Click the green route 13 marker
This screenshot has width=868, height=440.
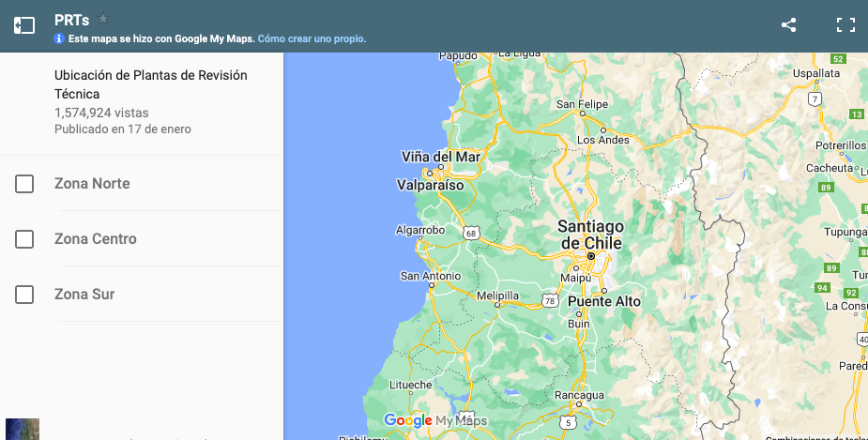857,114
